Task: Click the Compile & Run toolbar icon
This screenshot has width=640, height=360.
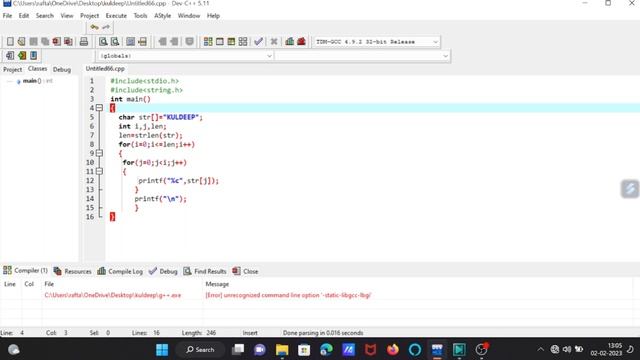Action: pos(231,42)
